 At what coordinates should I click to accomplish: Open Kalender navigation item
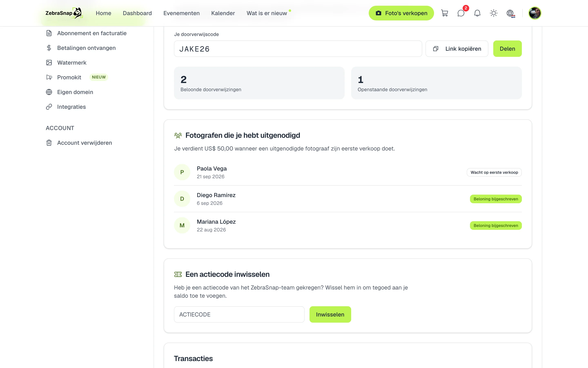(223, 13)
